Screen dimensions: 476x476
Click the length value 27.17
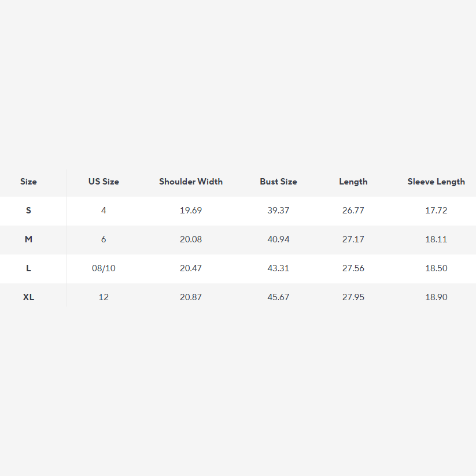pos(353,239)
